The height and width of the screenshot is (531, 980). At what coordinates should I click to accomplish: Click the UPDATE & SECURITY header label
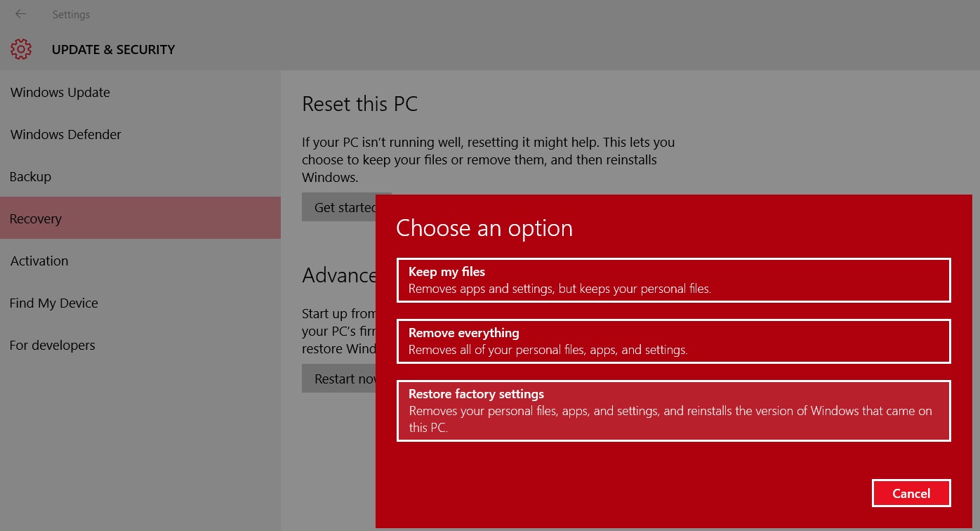113,50
